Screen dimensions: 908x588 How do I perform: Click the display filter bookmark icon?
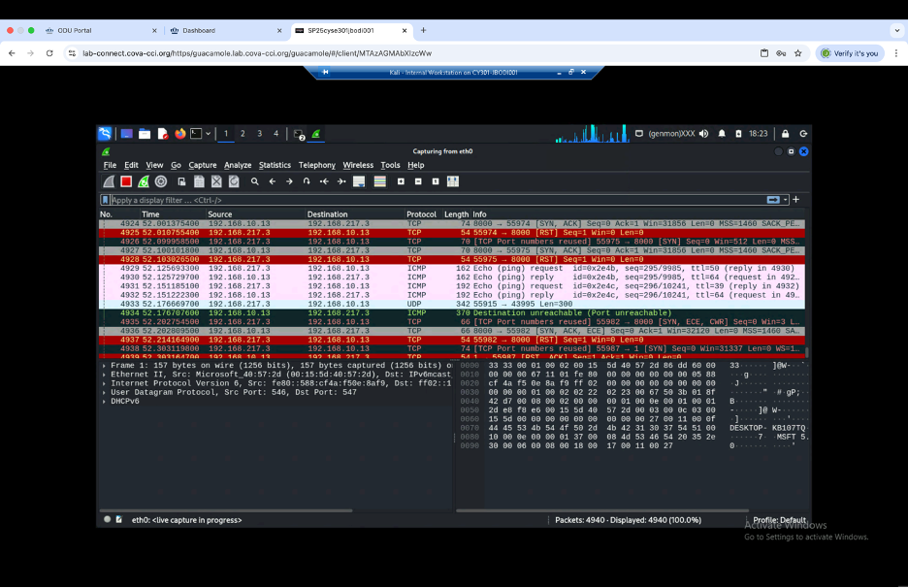(x=105, y=200)
